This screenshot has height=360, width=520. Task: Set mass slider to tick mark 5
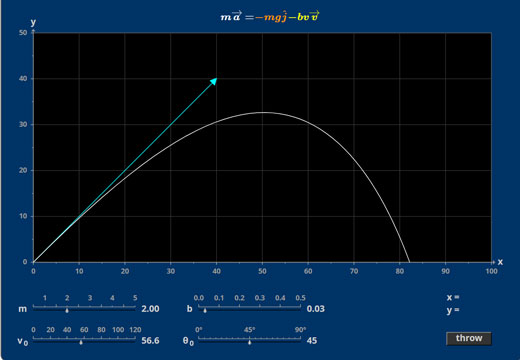[x=135, y=307]
